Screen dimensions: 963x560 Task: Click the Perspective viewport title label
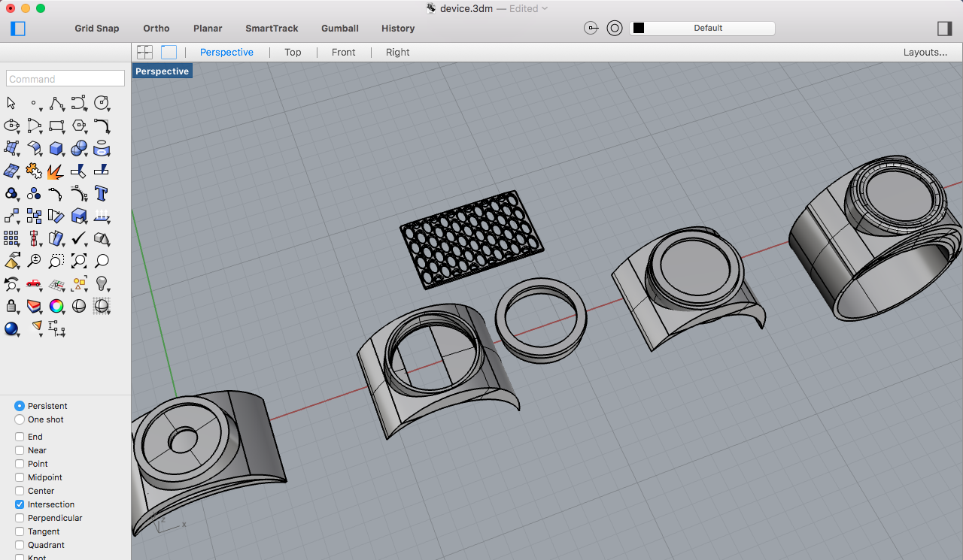pyautogui.click(x=162, y=71)
